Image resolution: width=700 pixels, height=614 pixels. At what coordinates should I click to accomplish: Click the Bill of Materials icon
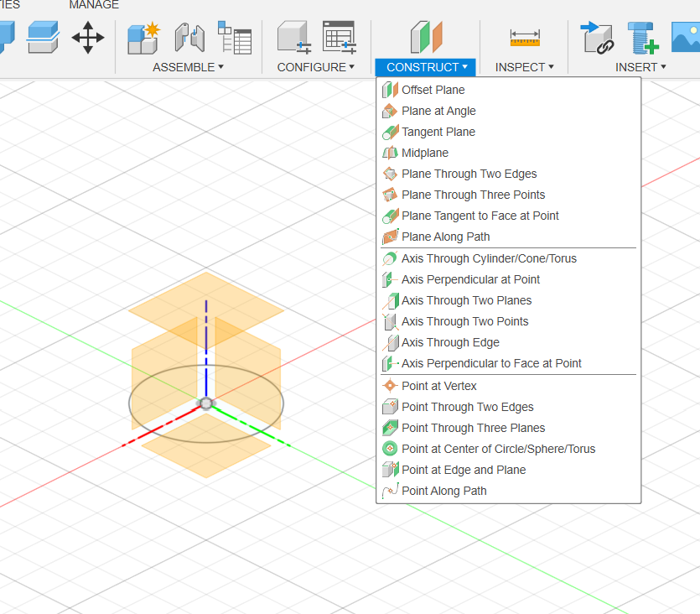coord(235,38)
